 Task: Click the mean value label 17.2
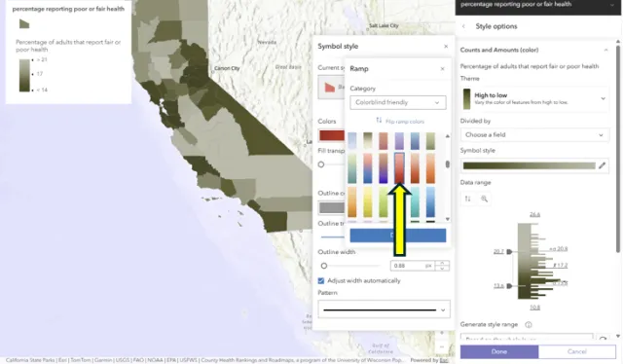tap(561, 265)
